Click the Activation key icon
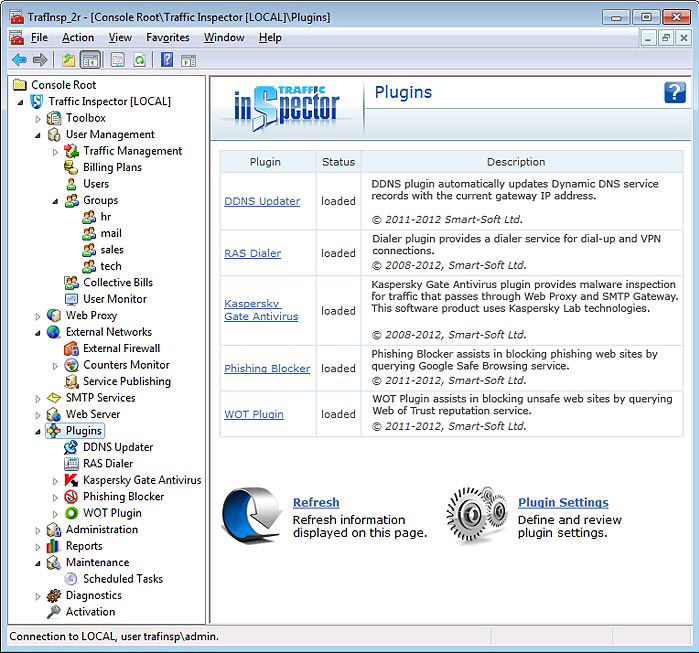 (x=53, y=612)
